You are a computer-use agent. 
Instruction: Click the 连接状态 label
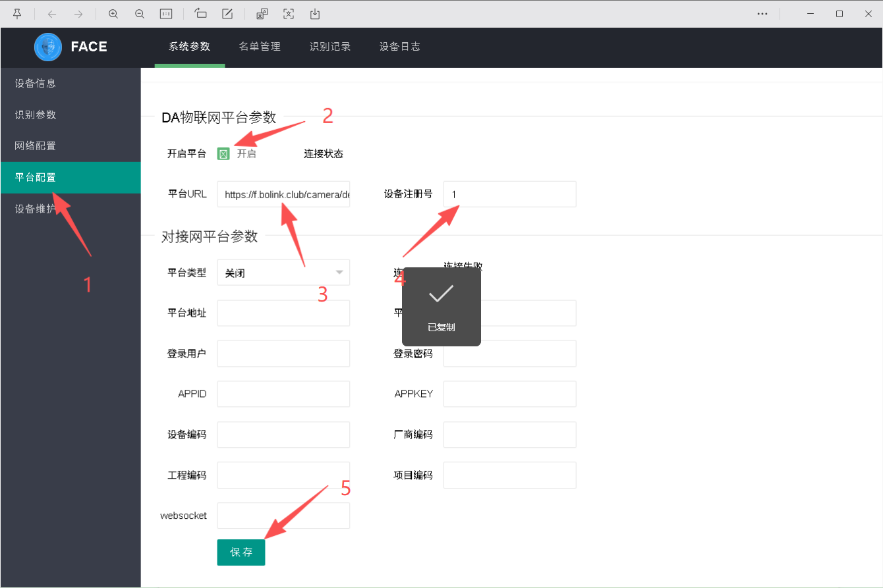(x=324, y=154)
